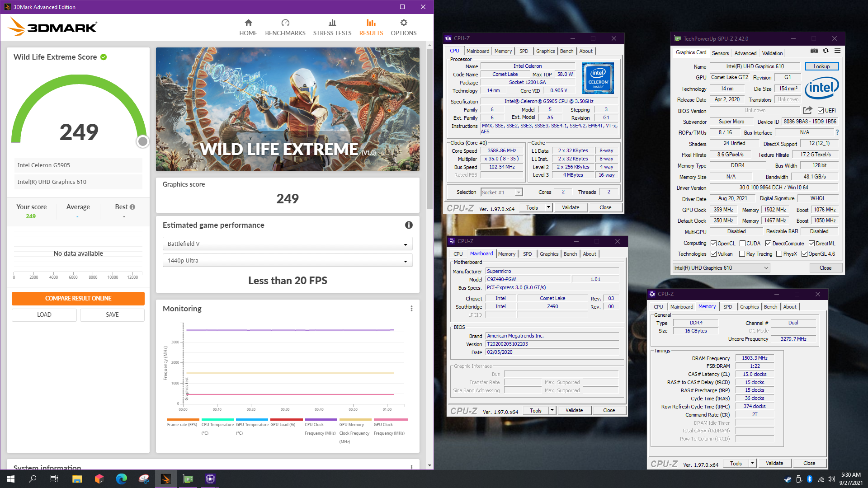Screen dimensions: 868x488
Task: Open the BENCHMARKS section in 3DMark
Action: point(285,28)
